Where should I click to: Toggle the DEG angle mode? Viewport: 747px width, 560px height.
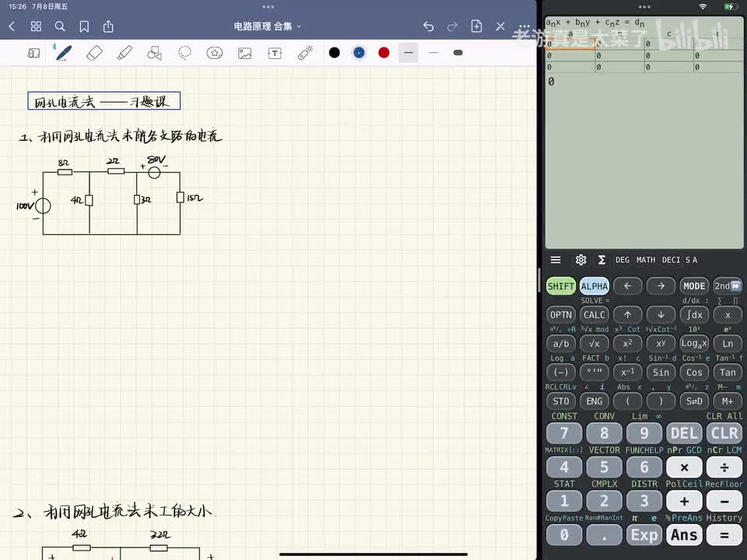pos(622,260)
